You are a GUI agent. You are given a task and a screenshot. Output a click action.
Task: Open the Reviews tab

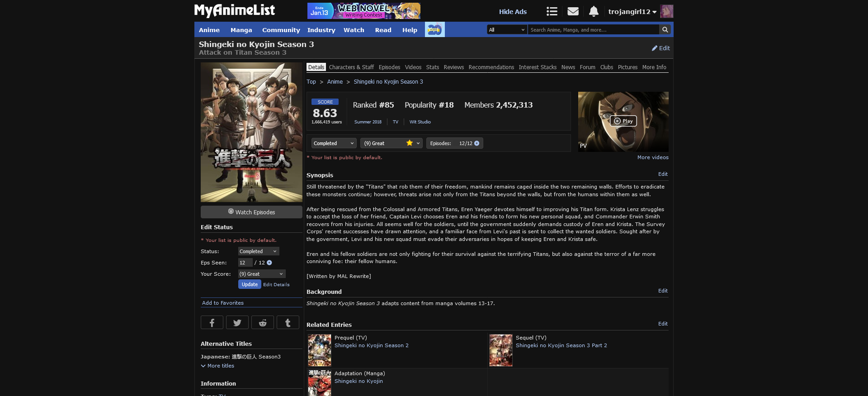(x=453, y=67)
